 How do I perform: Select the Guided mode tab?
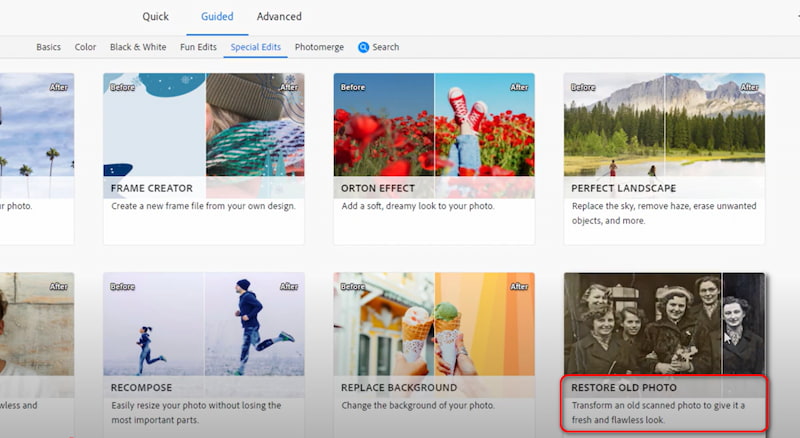(217, 17)
